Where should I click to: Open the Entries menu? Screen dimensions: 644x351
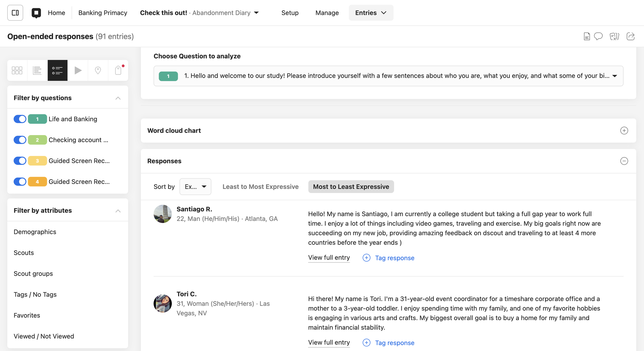click(371, 13)
